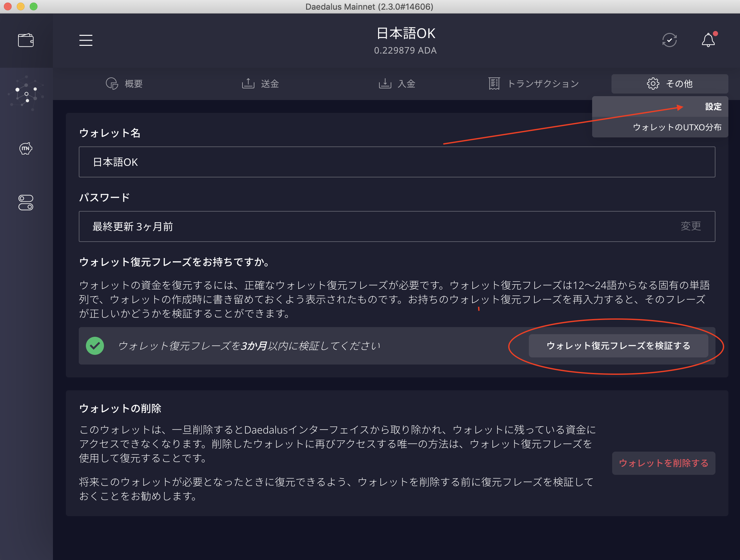This screenshot has width=740, height=560.
Task: Open the notification bell icon
Action: 708,40
